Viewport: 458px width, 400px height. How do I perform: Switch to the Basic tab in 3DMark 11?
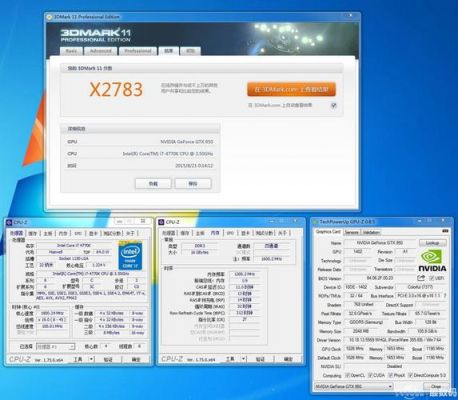click(x=71, y=51)
